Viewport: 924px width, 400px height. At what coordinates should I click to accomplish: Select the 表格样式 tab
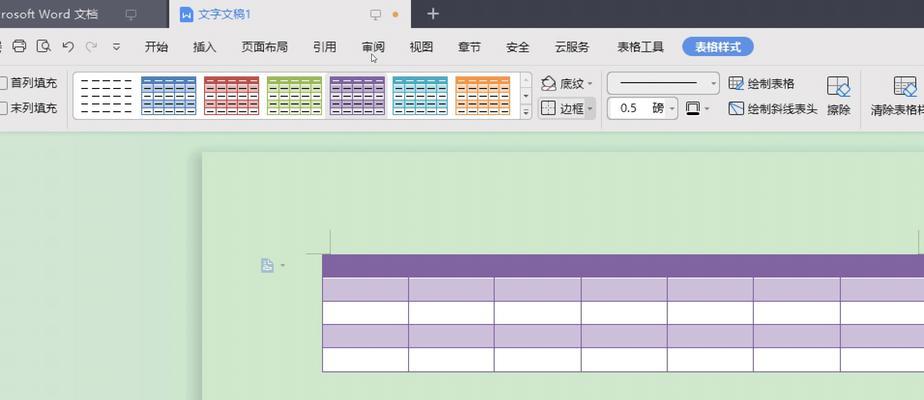click(x=718, y=47)
